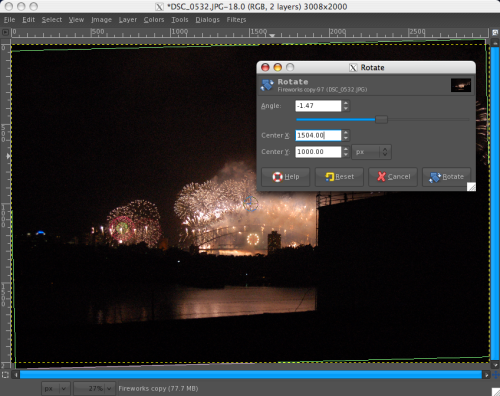Open the image menu triangle at ruler corner

click(5, 32)
